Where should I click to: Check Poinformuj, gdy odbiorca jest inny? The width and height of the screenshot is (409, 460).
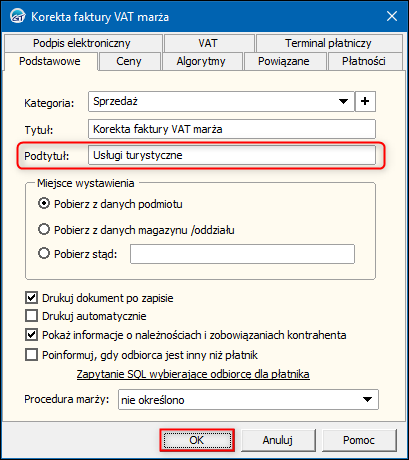(31, 355)
